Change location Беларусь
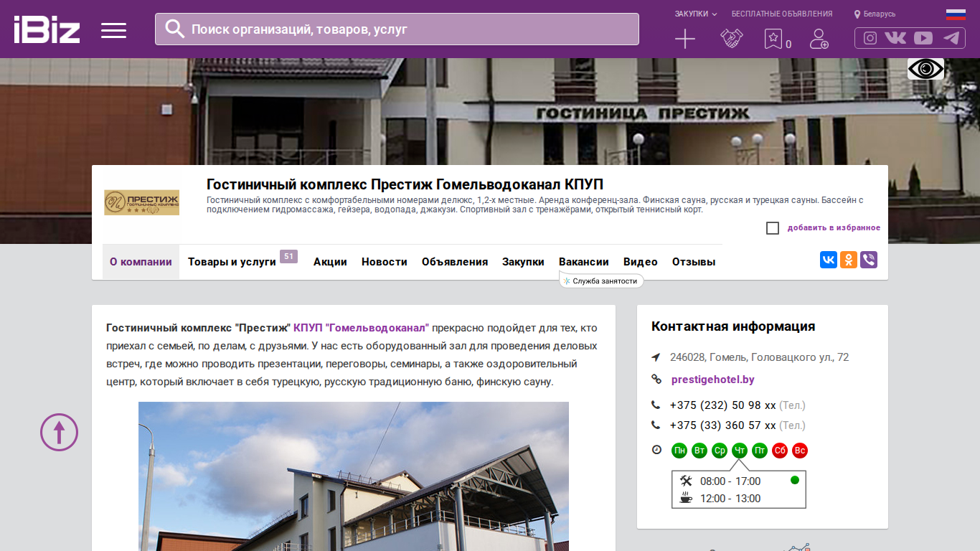 click(x=875, y=14)
